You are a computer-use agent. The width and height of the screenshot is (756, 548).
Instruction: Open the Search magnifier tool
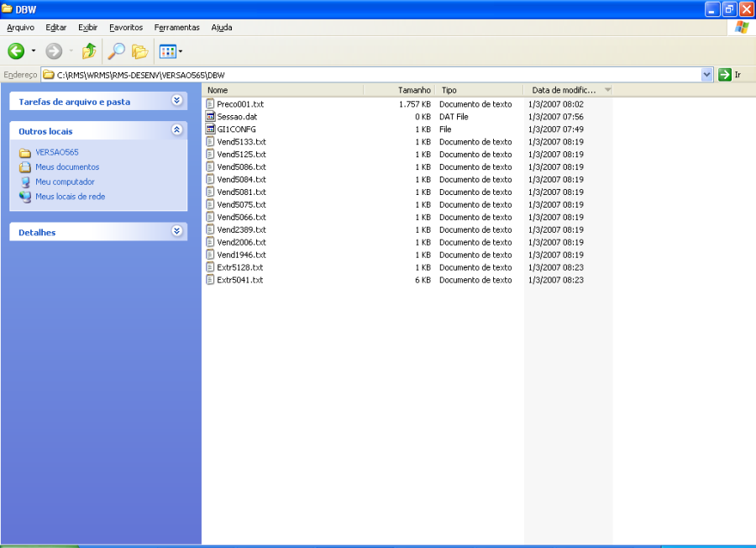(x=116, y=51)
